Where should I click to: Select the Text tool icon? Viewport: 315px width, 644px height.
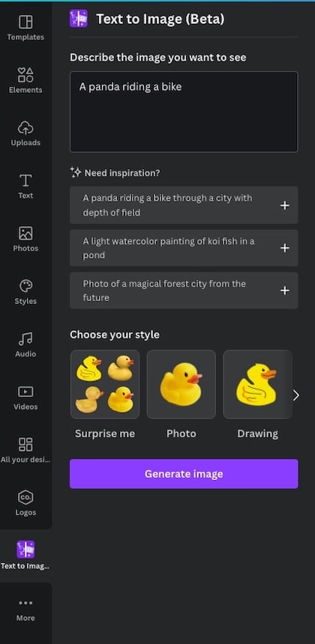[25, 180]
